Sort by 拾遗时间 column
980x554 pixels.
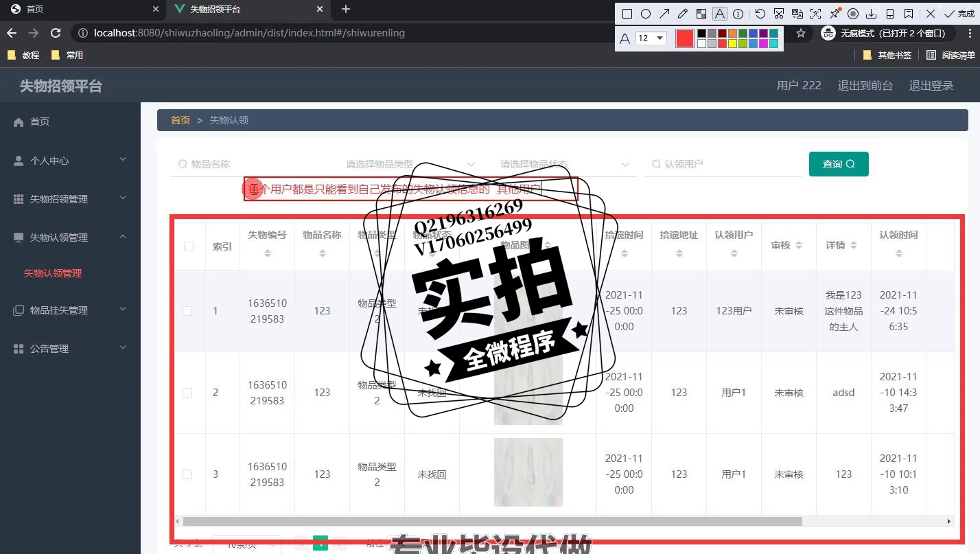click(625, 253)
